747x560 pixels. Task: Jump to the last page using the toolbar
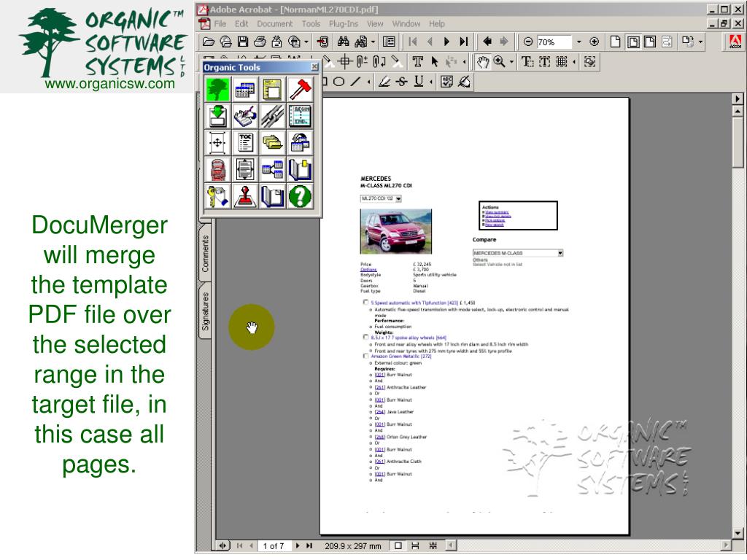[463, 42]
